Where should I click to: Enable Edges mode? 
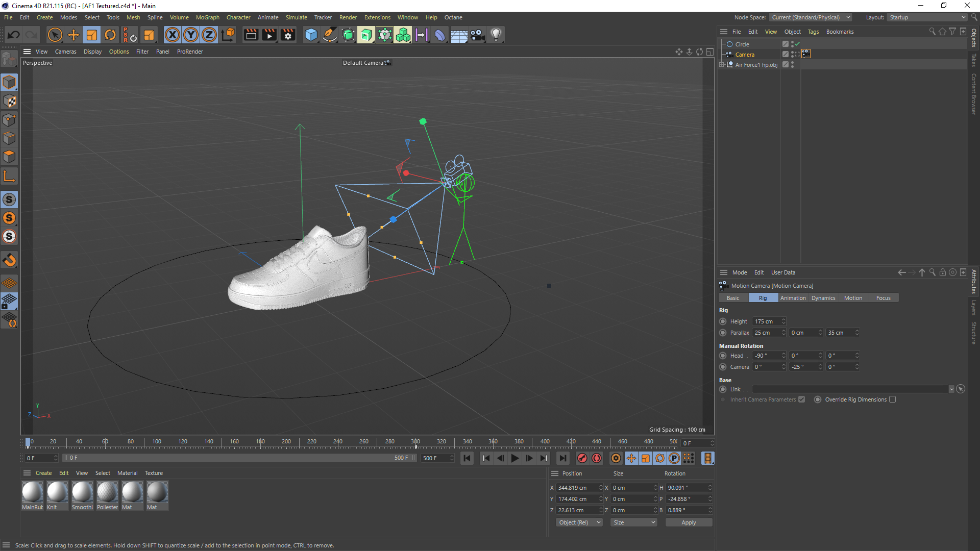pyautogui.click(x=9, y=138)
